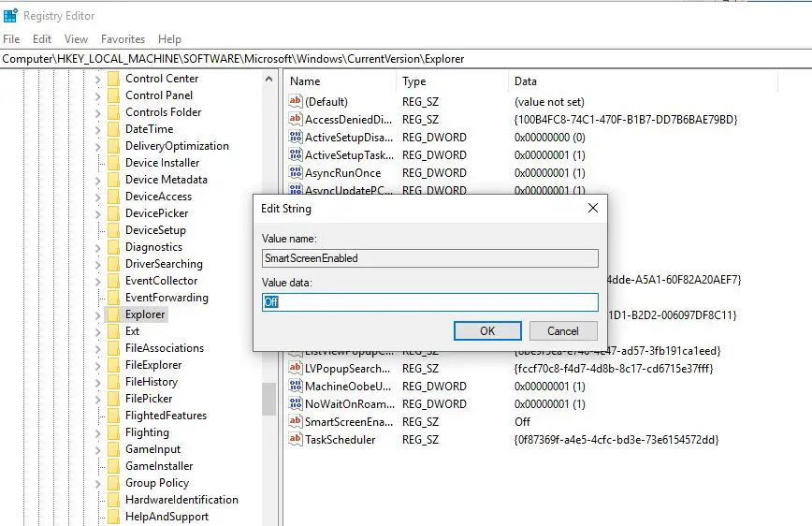Select the DateTime folder icon
The width and height of the screenshot is (812, 526).
click(113, 129)
